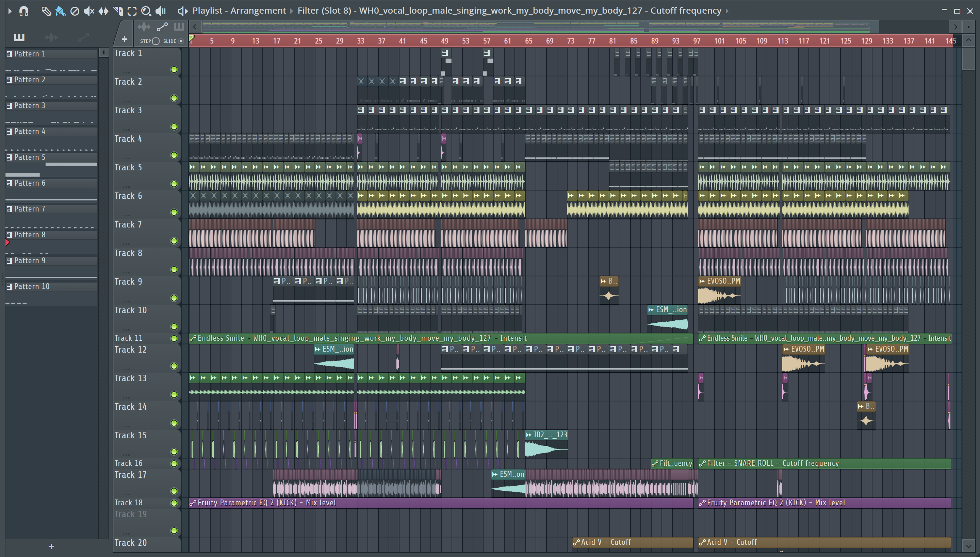
Task: Enable STEP editing mode
Action: click(x=156, y=41)
